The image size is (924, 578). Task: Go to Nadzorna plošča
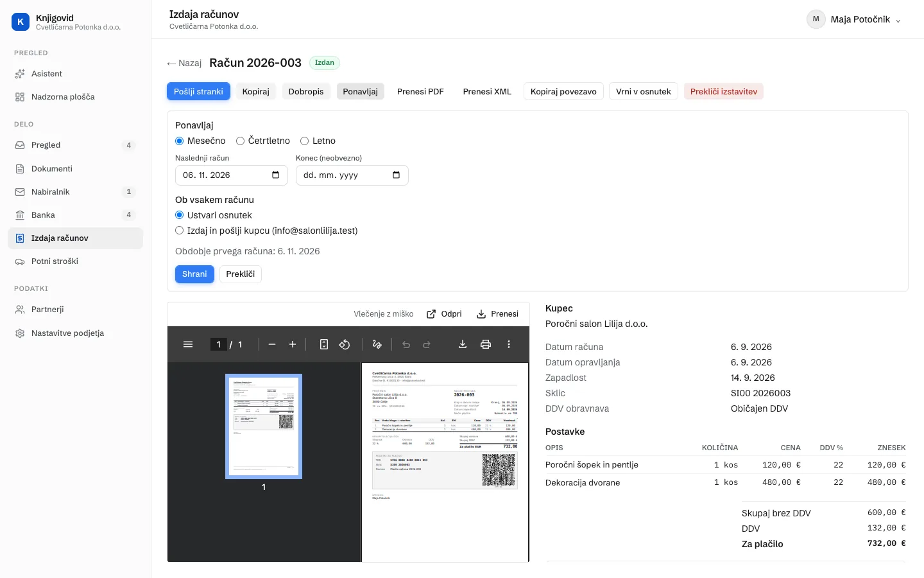[75, 97]
